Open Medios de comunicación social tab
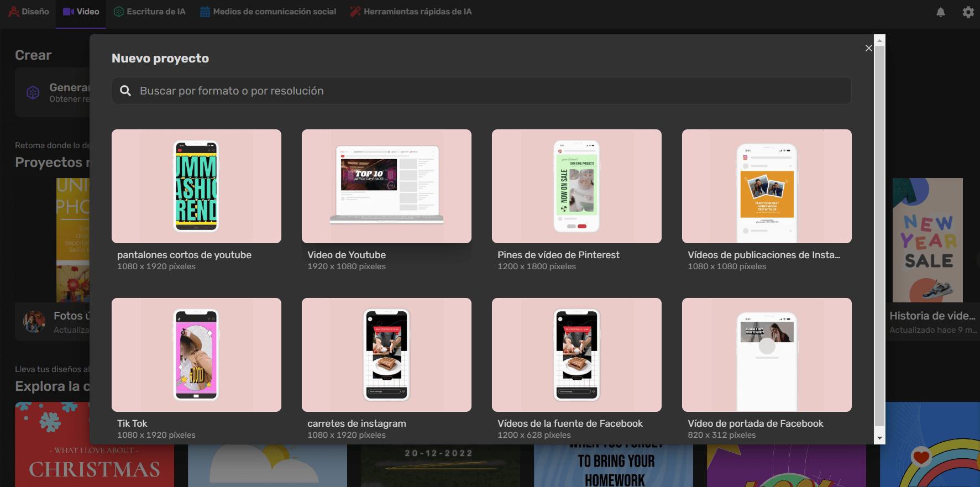 (268, 12)
